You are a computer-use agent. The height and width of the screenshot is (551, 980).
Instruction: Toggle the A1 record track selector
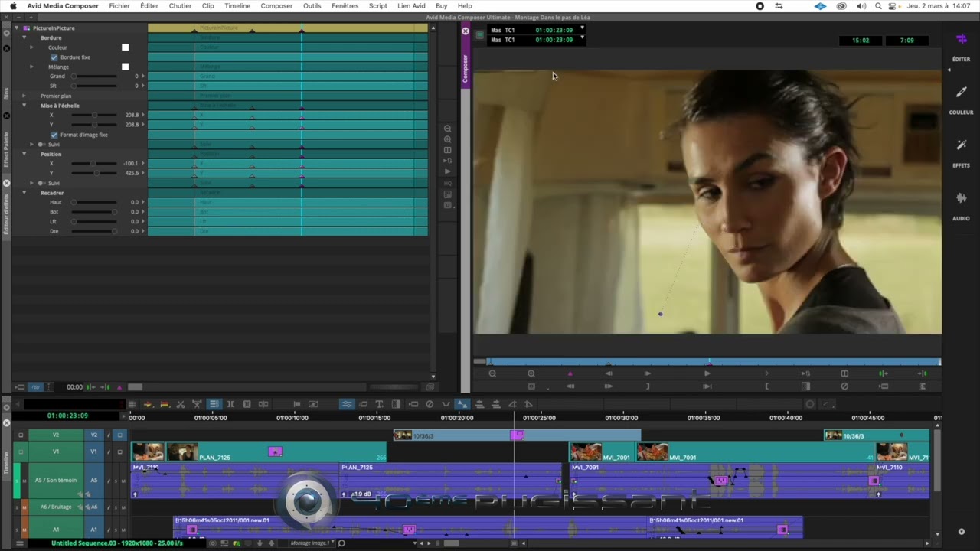coord(94,529)
